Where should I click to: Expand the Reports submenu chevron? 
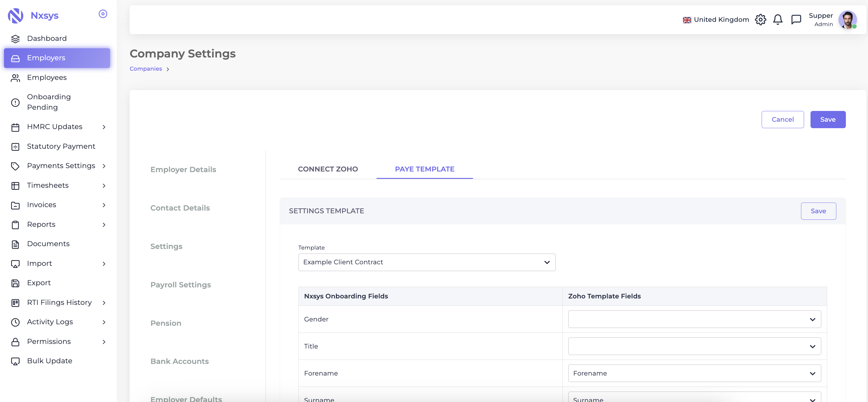(104, 225)
